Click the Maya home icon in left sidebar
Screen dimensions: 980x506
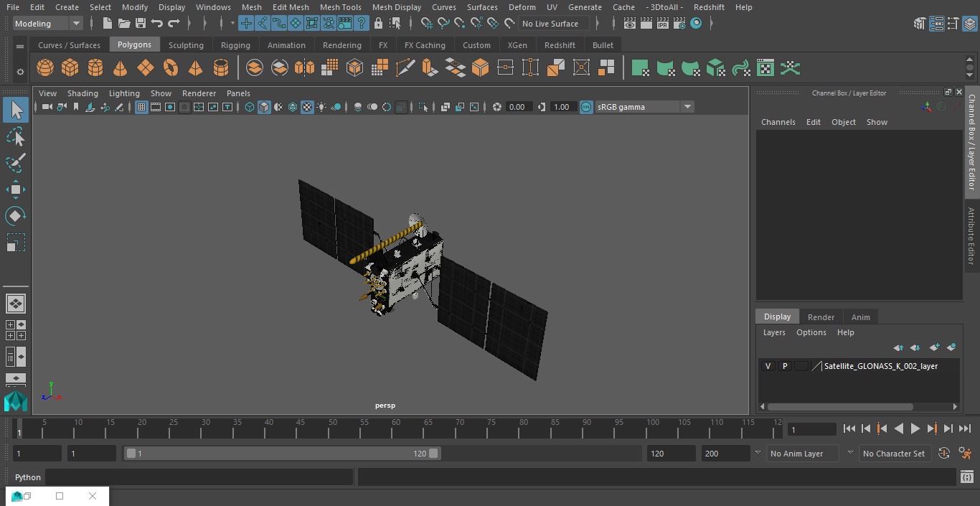(16, 401)
